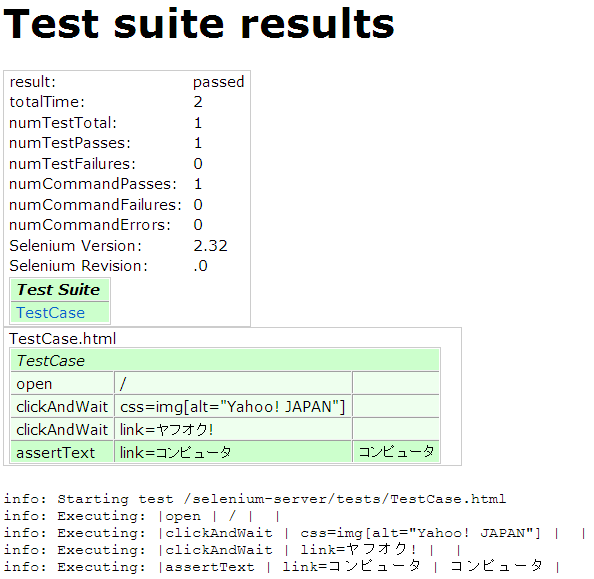Click the 'assertText' command cell

pos(62,452)
